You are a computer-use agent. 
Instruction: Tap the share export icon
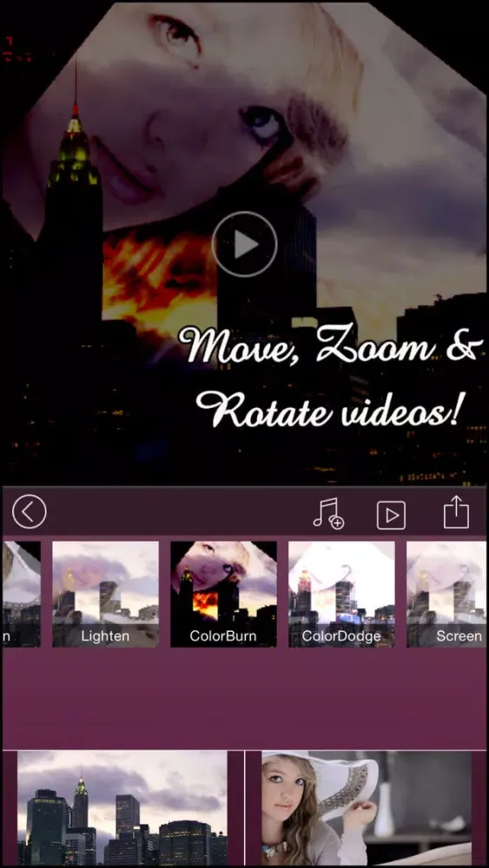tap(456, 512)
